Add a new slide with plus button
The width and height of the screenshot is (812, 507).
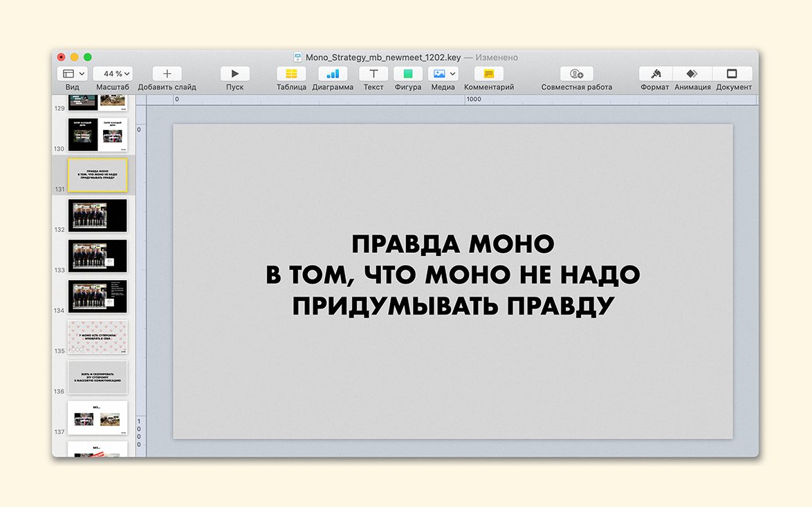(x=167, y=73)
